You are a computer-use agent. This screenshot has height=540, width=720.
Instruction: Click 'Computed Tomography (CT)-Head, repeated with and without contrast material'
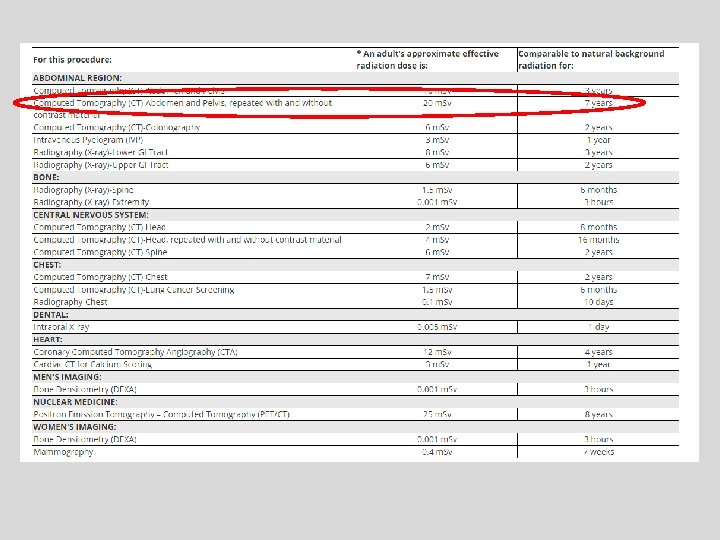click(187, 240)
